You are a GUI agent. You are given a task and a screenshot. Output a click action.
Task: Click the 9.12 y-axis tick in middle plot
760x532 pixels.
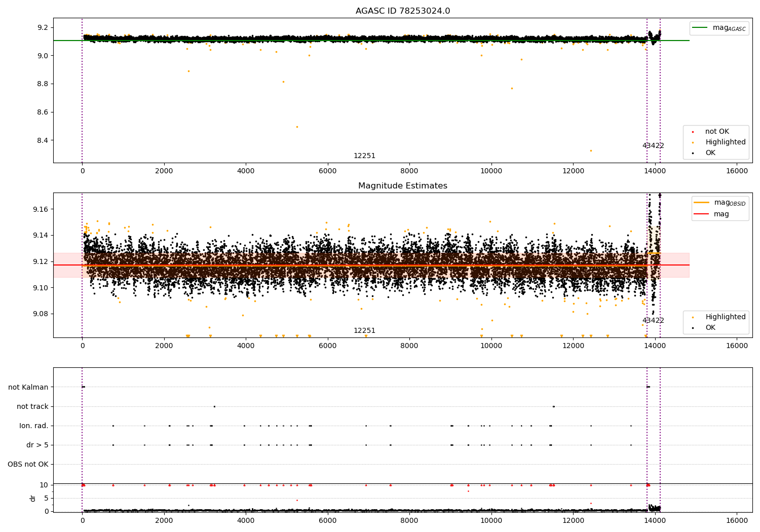pos(41,261)
